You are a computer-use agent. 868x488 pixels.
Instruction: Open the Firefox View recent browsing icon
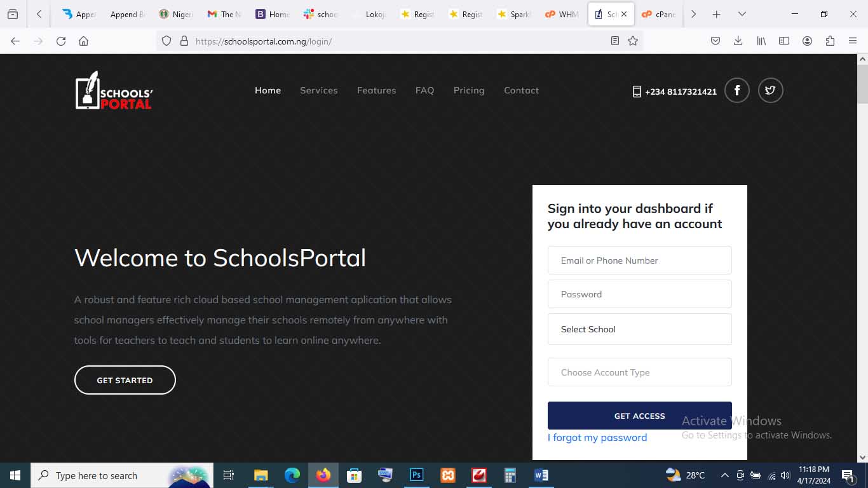[x=13, y=14]
